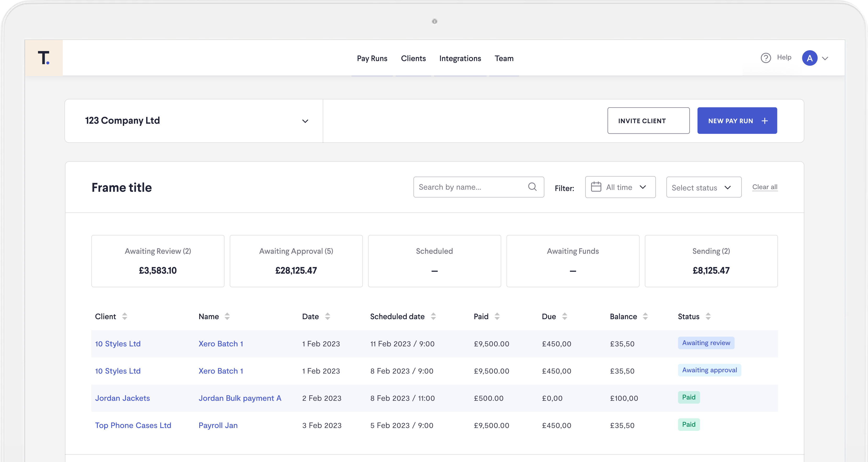Select the Awaiting Approval (5) card

point(296,261)
